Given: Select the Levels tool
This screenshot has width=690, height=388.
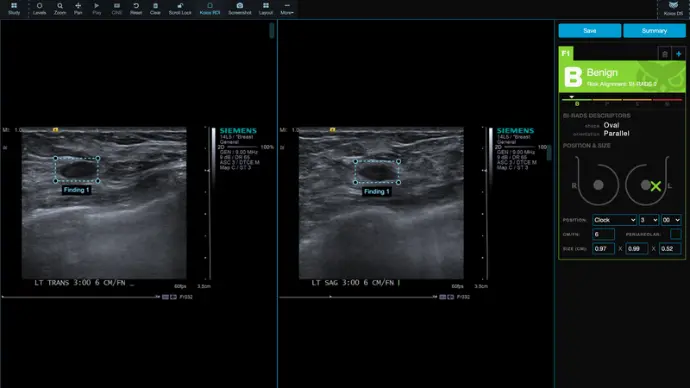Looking at the screenshot, I should pos(39,8).
